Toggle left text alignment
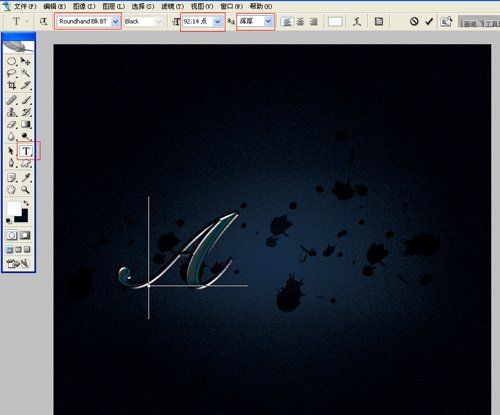Screen dimensions: 500x415 pos(287,22)
